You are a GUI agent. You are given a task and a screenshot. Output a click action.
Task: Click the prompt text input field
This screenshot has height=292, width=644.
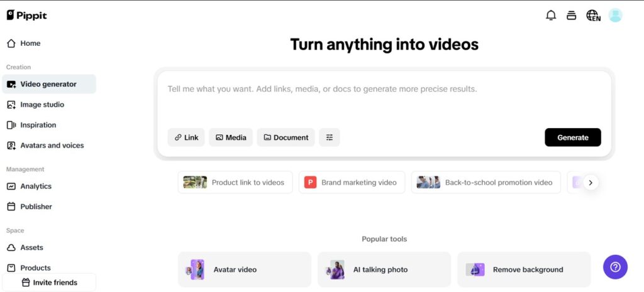384,99
